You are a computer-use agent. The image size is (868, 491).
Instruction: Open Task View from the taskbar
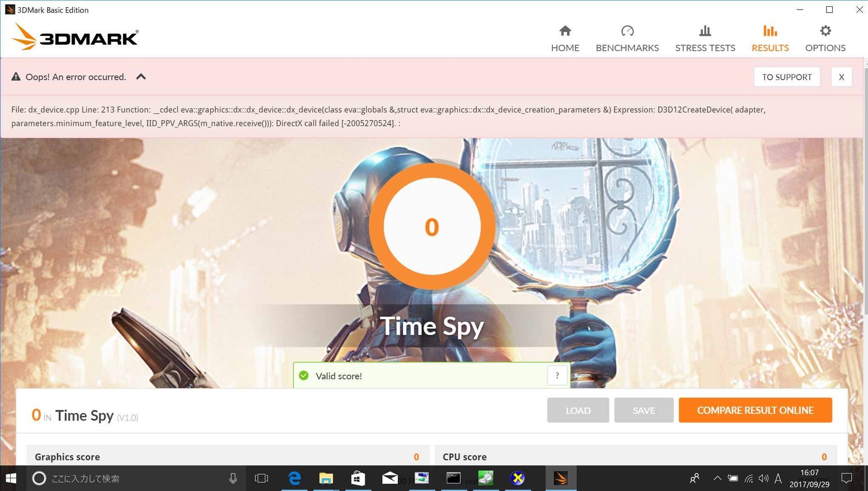click(x=261, y=478)
